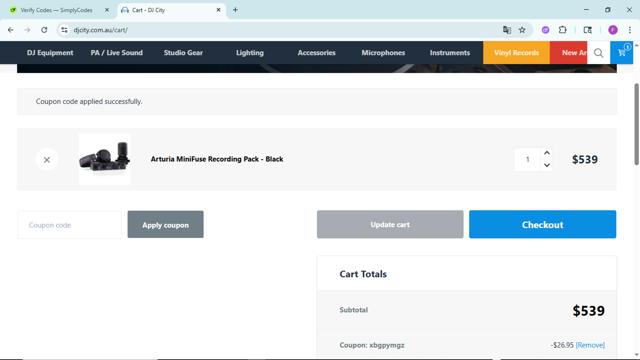
Task: Open the Arturia MiniFuse Recording Pack product link
Action: point(217,159)
